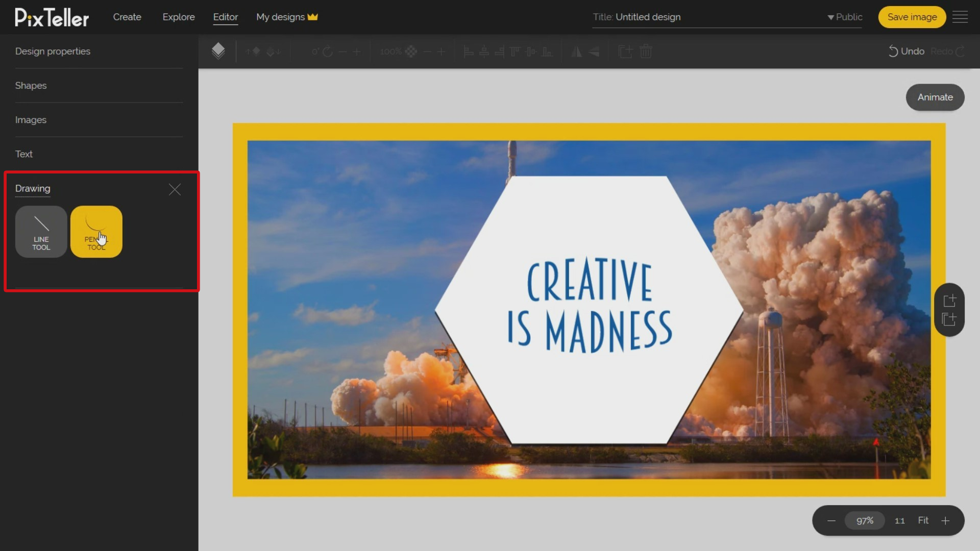
Task: Click the Save image button
Action: click(x=912, y=17)
